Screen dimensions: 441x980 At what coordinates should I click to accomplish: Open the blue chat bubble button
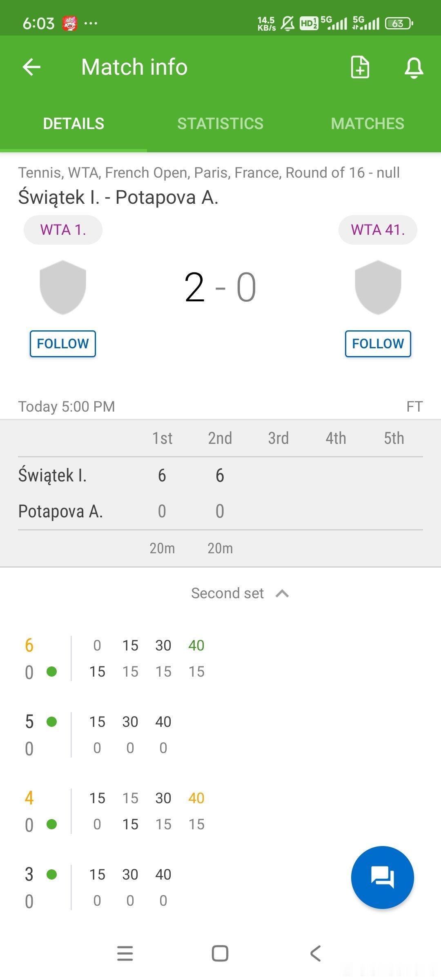(382, 877)
